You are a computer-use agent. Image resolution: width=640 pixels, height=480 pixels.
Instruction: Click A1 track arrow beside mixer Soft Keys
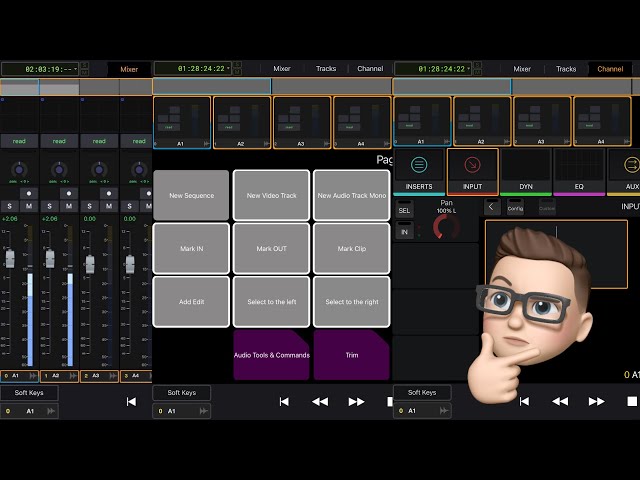(51, 411)
